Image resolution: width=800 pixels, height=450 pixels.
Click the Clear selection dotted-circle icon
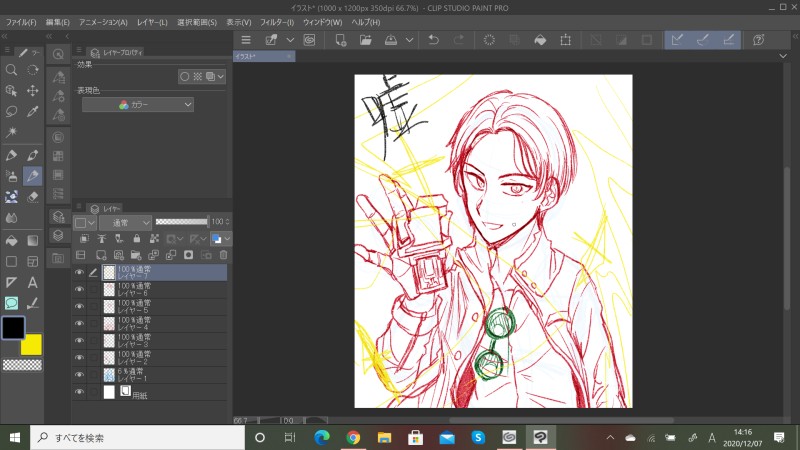tap(489, 40)
